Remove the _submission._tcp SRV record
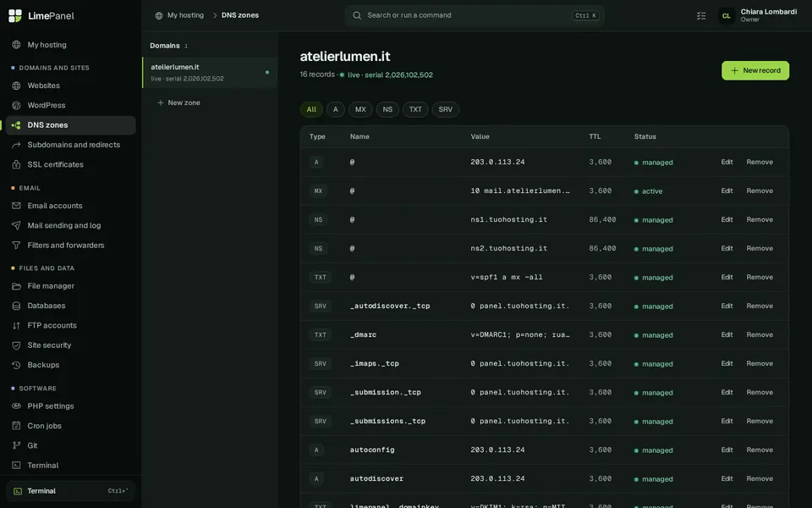Screen dimensions: 812x508 tap(760, 392)
